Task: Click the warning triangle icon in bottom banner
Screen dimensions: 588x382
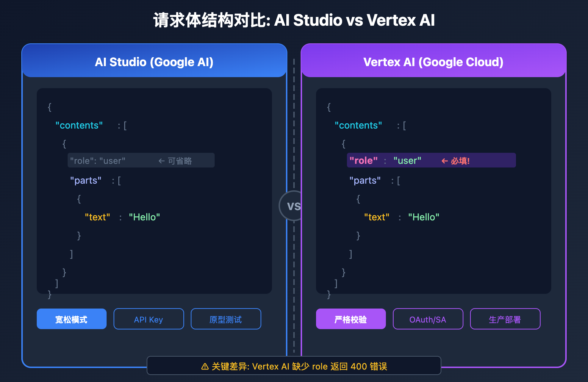Action: coord(205,366)
